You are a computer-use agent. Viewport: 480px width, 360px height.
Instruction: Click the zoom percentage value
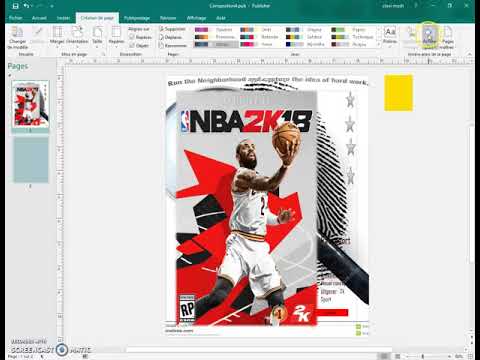[459, 356]
